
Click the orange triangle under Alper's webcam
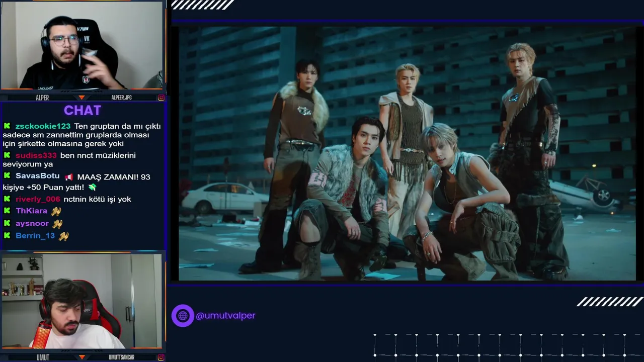tap(82, 98)
